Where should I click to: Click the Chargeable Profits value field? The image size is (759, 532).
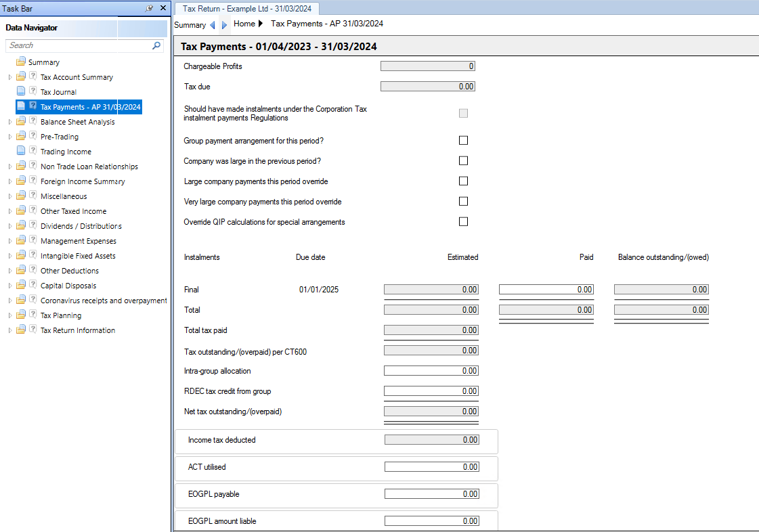click(x=428, y=66)
